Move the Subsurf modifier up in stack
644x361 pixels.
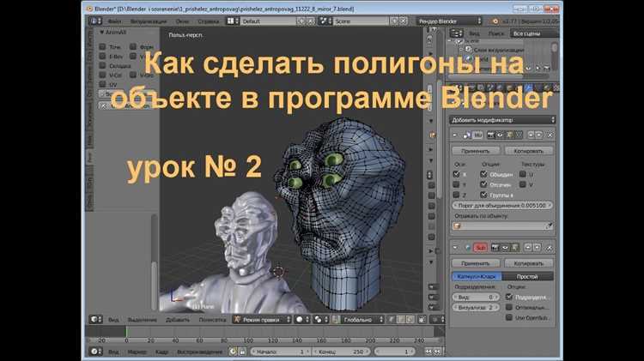click(528, 247)
